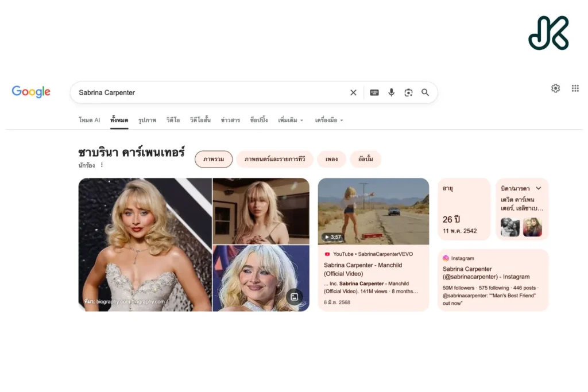Open the Manchild video thumbnail

[373, 211]
